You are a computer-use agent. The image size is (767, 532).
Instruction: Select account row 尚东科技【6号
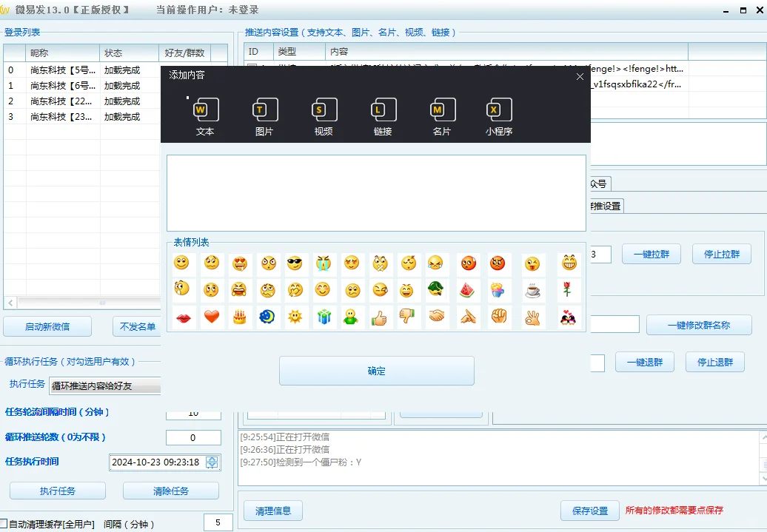pyautogui.click(x=82, y=86)
